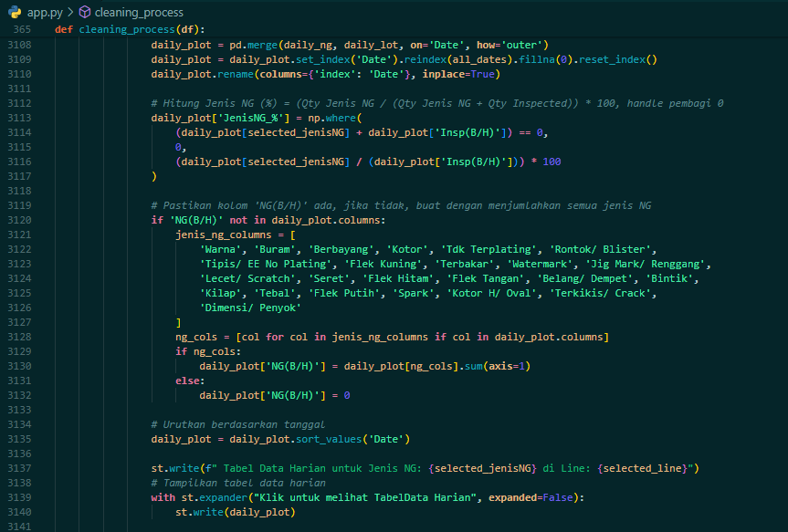Open cleaning_process breadcrumb item
Viewport: 788px width, 532px height.
click(139, 12)
